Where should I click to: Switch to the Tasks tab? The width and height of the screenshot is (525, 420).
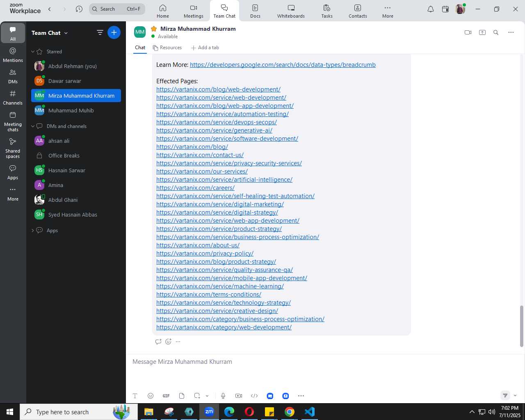327,11
